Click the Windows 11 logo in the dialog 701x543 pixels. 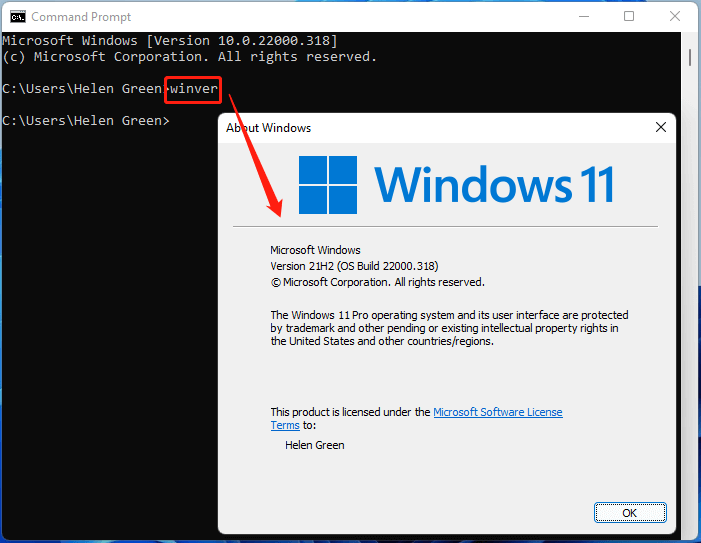(x=456, y=185)
